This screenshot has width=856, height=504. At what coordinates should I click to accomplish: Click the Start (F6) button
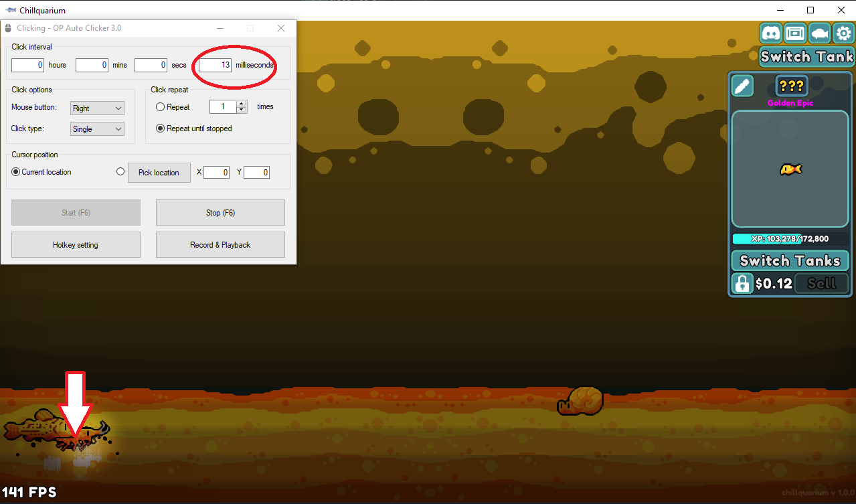(x=76, y=212)
